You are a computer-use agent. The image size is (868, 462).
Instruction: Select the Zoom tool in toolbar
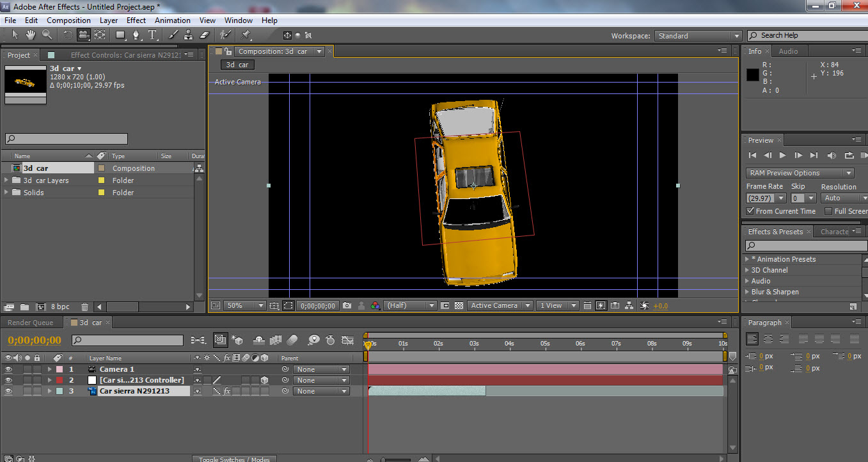[47, 35]
